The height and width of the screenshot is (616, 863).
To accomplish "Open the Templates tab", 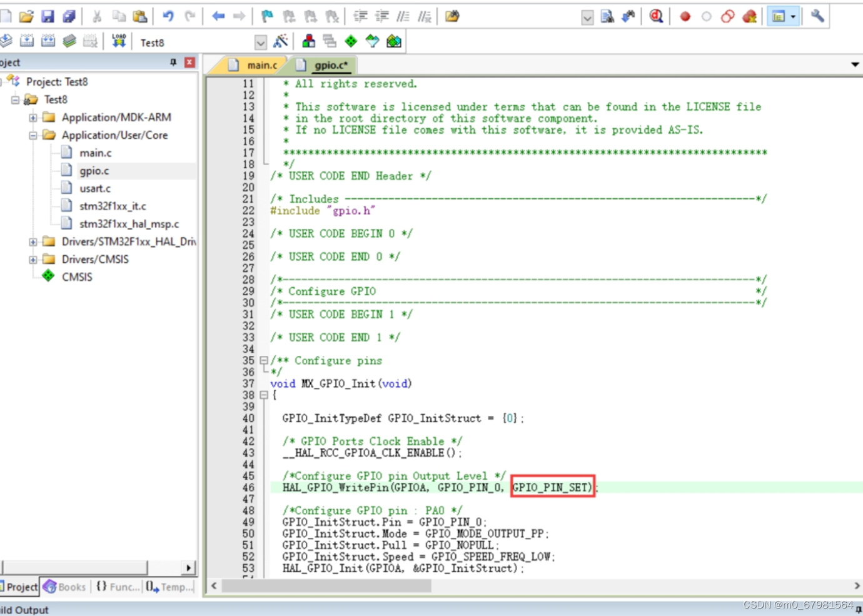I will (169, 587).
